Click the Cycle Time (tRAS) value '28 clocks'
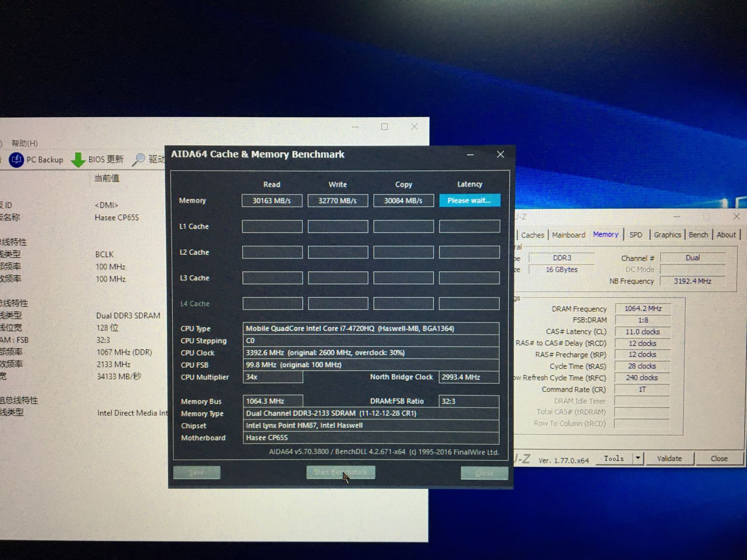The height and width of the screenshot is (560, 747). point(642,366)
